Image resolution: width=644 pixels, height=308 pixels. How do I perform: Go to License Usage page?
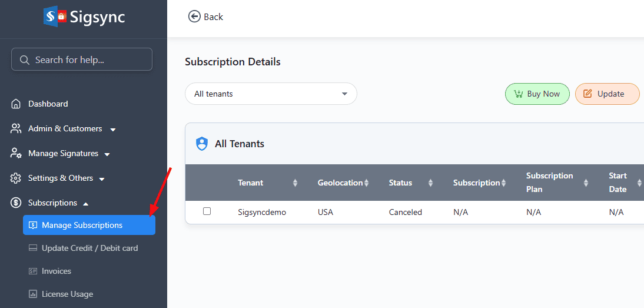click(x=67, y=294)
